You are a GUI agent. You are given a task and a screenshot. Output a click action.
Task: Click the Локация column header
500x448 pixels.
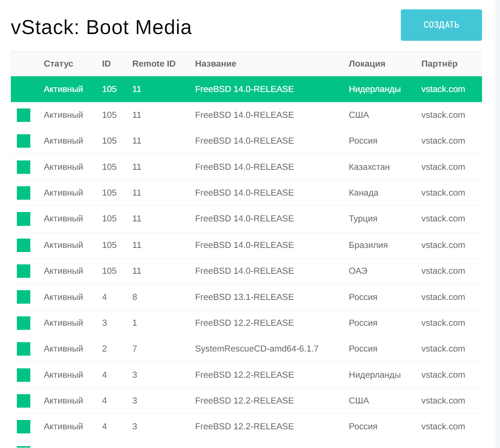point(367,64)
